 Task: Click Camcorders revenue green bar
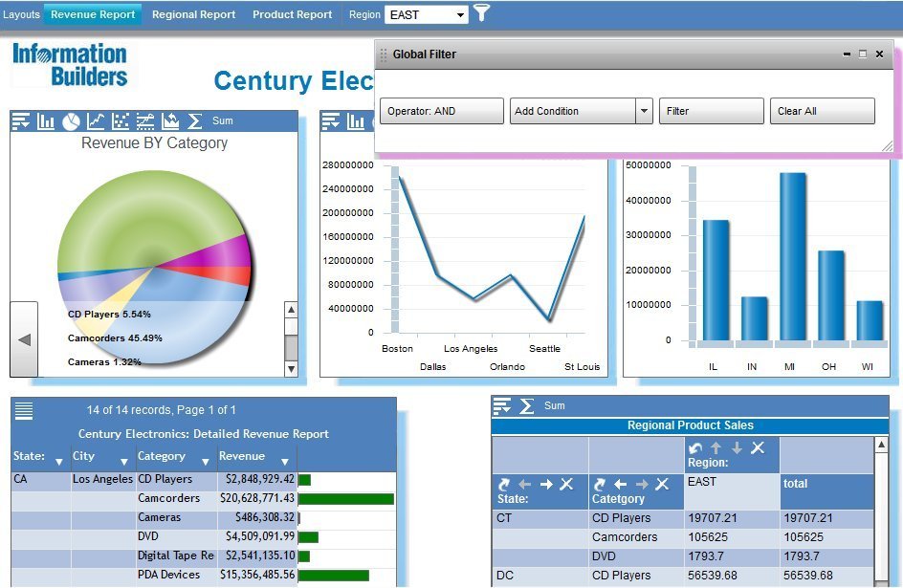(346, 499)
